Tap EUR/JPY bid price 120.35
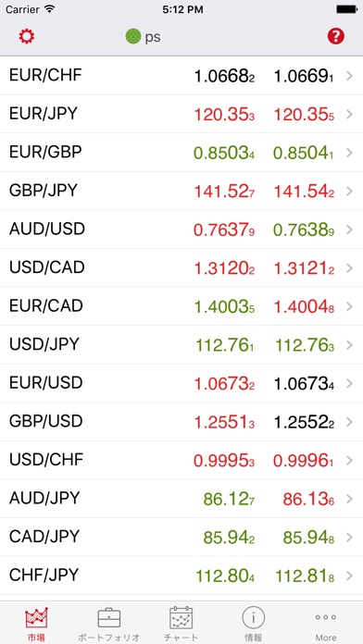 point(224,115)
